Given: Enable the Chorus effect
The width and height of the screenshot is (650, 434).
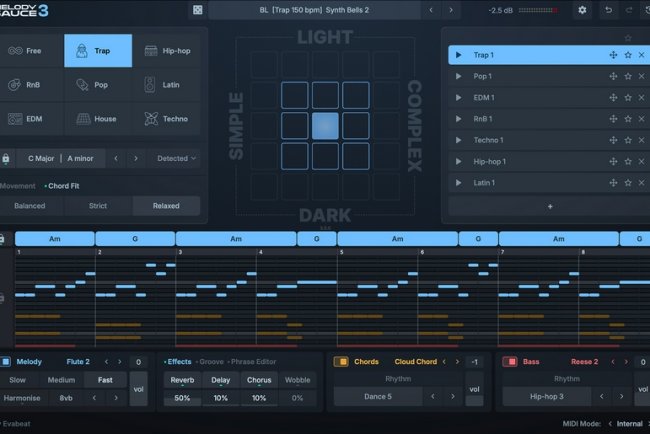Looking at the screenshot, I should (259, 380).
